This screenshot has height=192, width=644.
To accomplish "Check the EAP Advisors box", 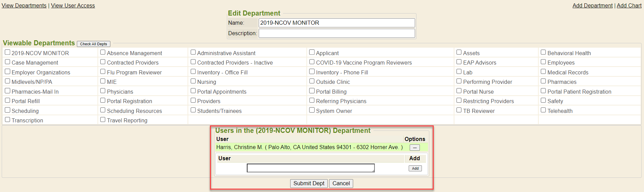I will tap(459, 62).
